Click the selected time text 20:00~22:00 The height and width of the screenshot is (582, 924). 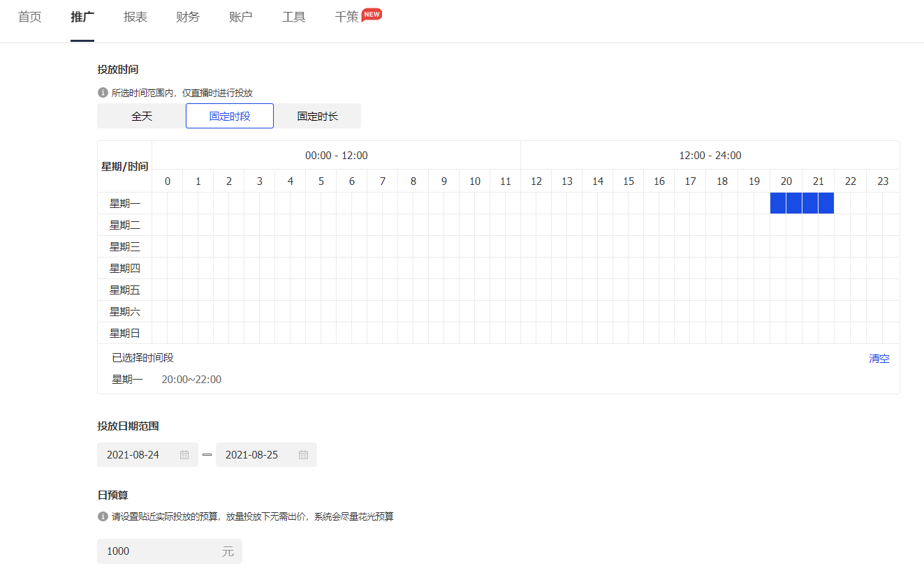(191, 380)
